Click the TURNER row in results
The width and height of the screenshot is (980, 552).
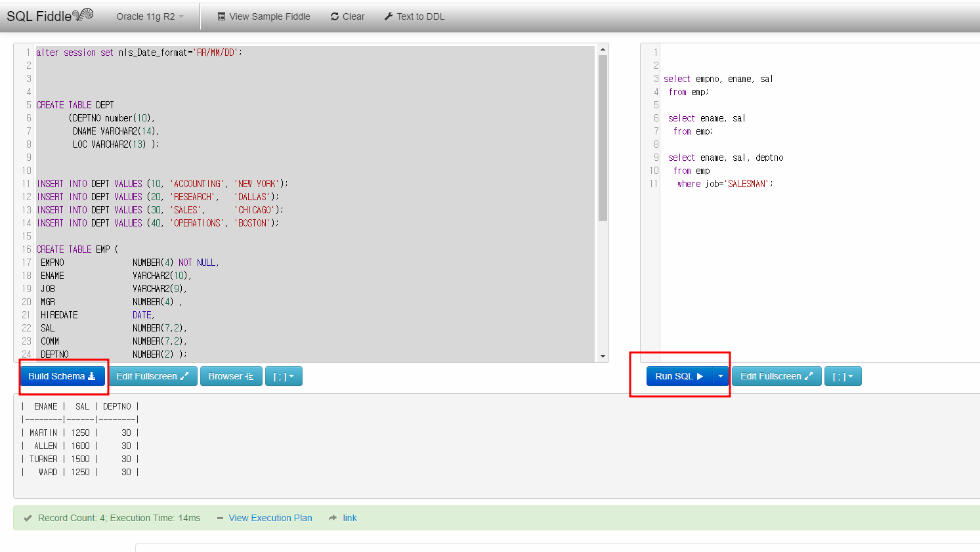[80, 459]
